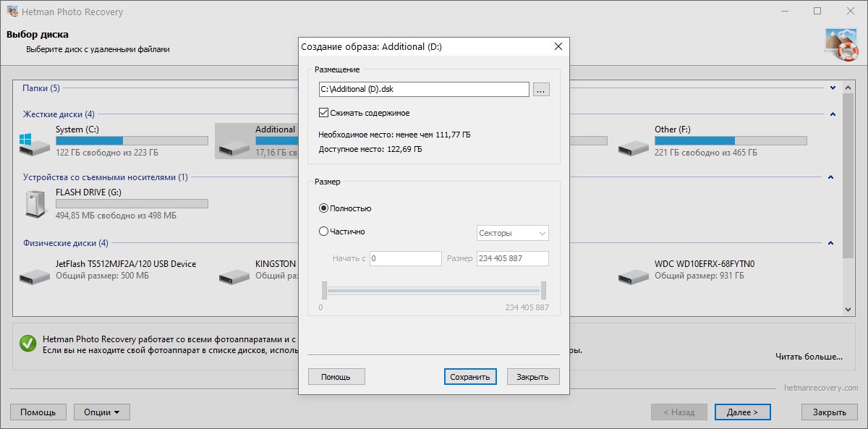This screenshot has width=868, height=429.
Task: Select the Полностью radio button
Action: pyautogui.click(x=323, y=208)
